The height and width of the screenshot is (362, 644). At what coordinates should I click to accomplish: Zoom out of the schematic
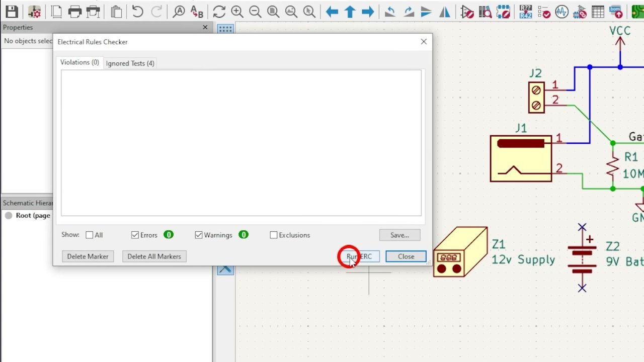click(x=255, y=11)
